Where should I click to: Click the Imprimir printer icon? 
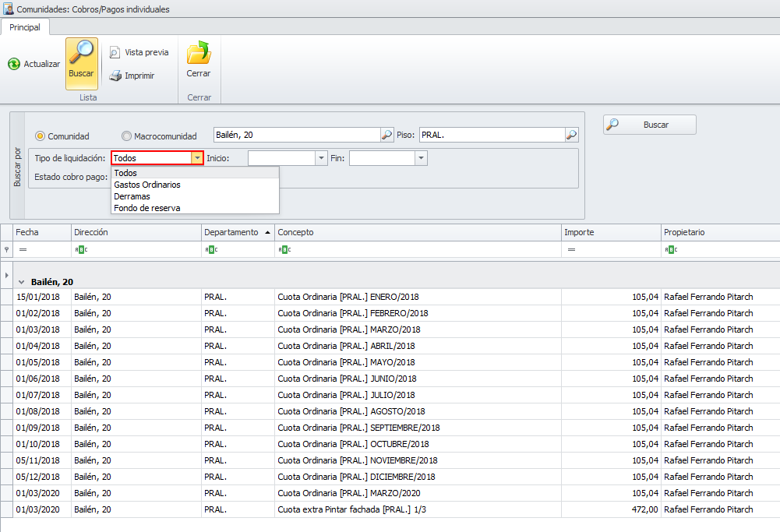click(x=115, y=76)
